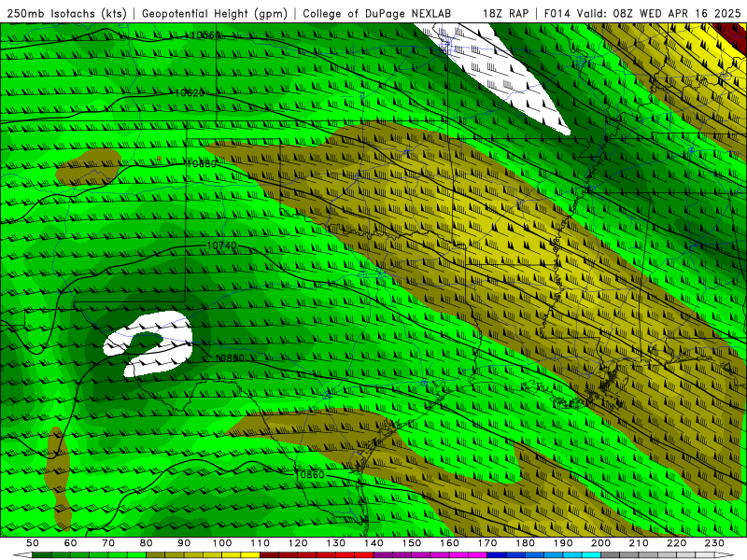Click the 50 knot legend label
The height and width of the screenshot is (560, 747).
coord(33,543)
